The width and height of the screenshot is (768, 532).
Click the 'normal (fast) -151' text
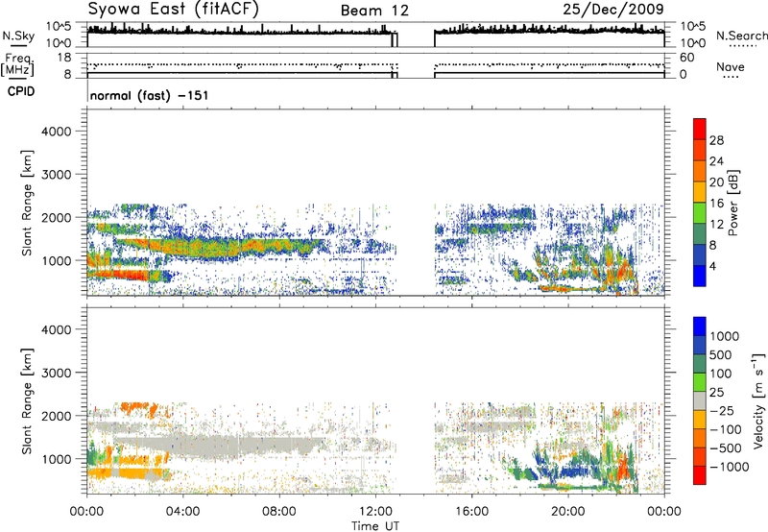tap(150, 95)
